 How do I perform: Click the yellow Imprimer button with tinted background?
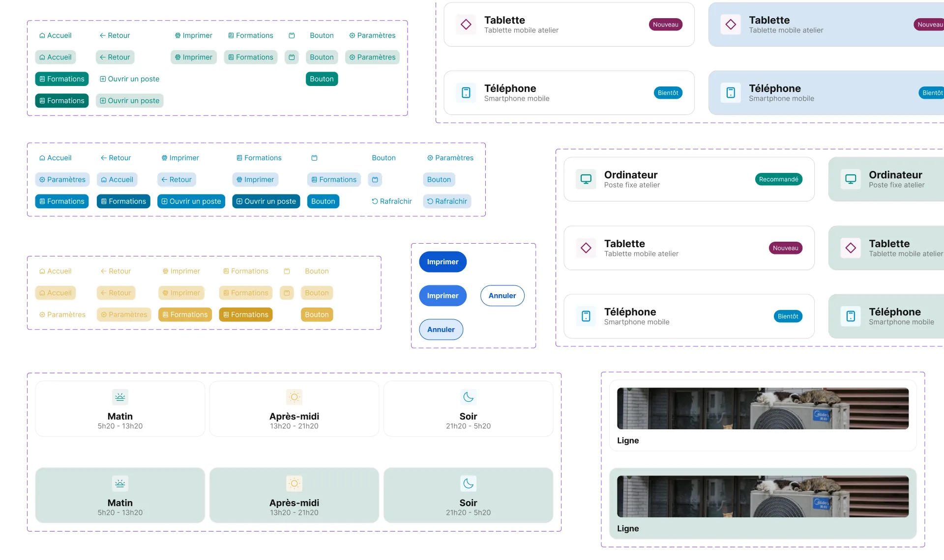[x=181, y=293]
